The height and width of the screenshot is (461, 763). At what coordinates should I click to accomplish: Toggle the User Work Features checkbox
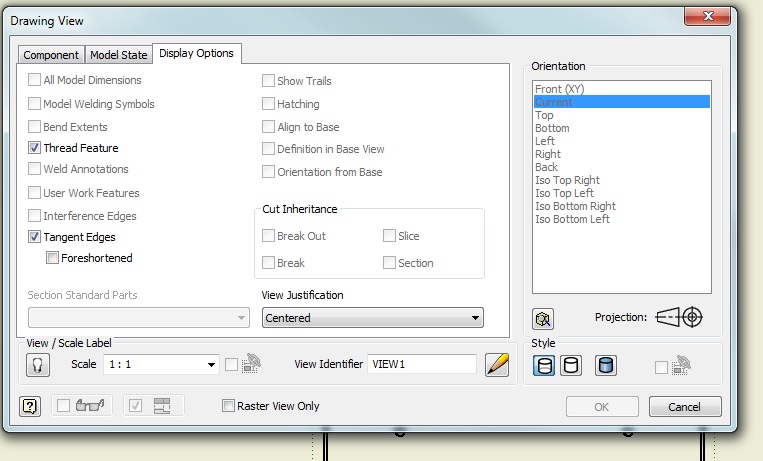(34, 192)
